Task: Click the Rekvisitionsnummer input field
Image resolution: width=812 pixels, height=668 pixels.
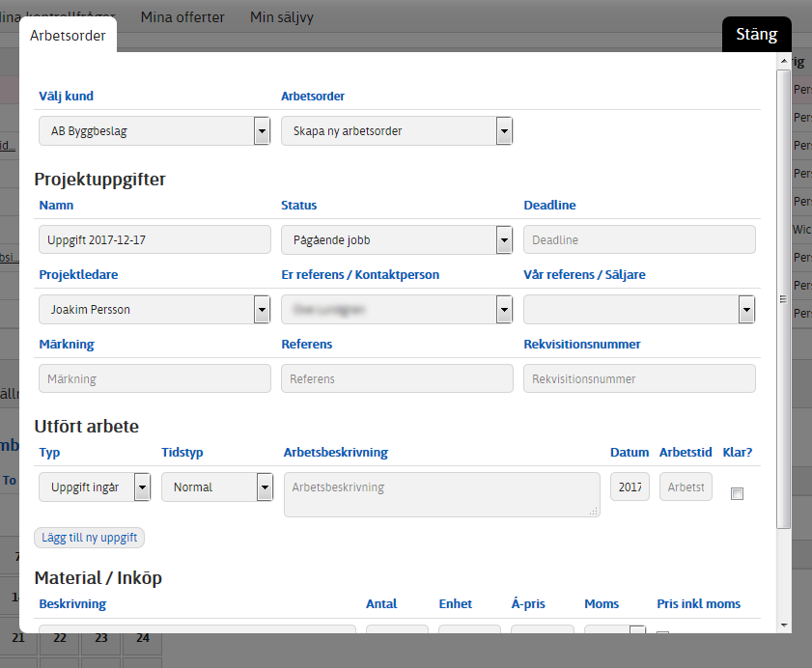Action: tap(639, 379)
